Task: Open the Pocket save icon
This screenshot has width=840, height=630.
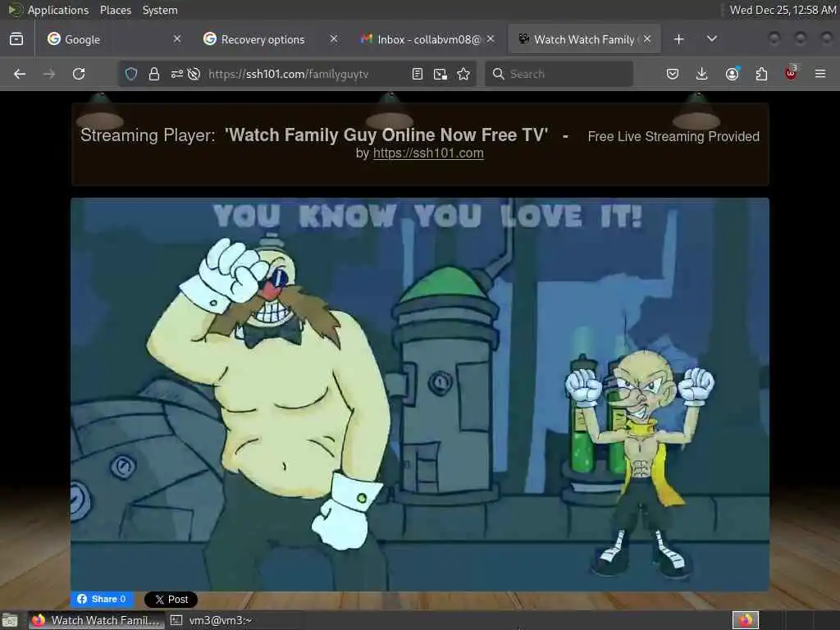Action: 673,74
